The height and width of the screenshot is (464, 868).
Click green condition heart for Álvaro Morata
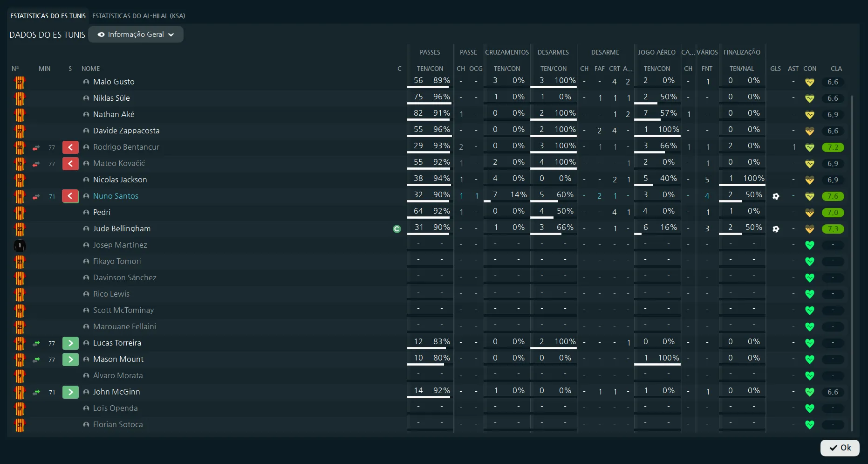tap(810, 376)
